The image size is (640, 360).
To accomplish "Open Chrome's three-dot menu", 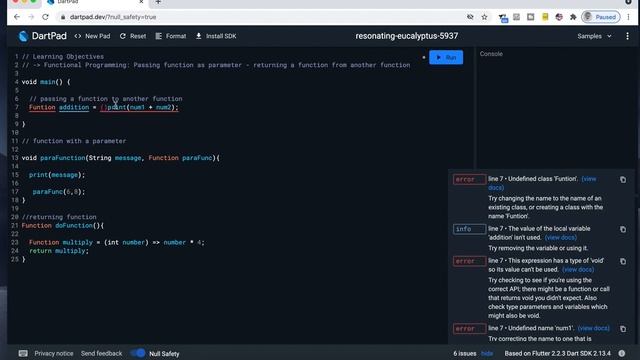I will click(x=629, y=17).
